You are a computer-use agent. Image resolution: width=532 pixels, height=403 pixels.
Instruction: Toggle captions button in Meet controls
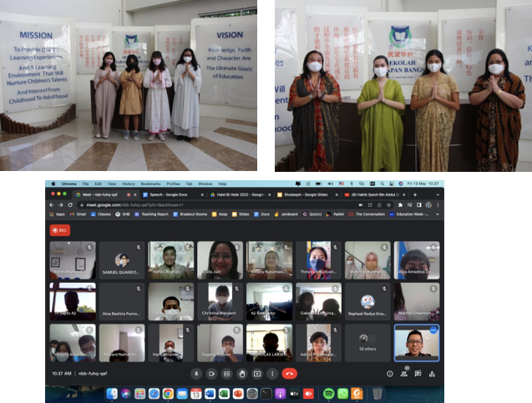click(226, 374)
